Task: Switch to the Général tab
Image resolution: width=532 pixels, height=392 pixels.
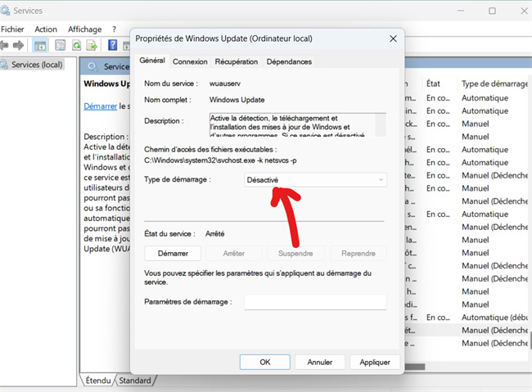Action: point(152,61)
